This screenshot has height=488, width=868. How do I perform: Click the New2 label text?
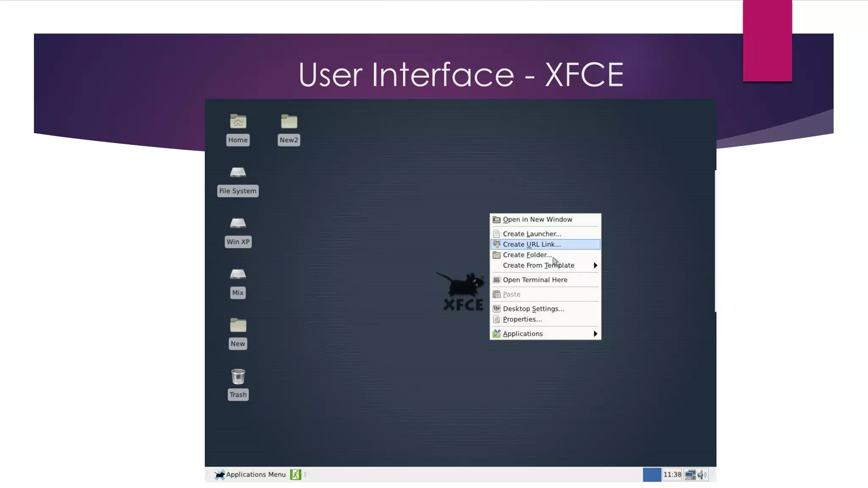289,140
